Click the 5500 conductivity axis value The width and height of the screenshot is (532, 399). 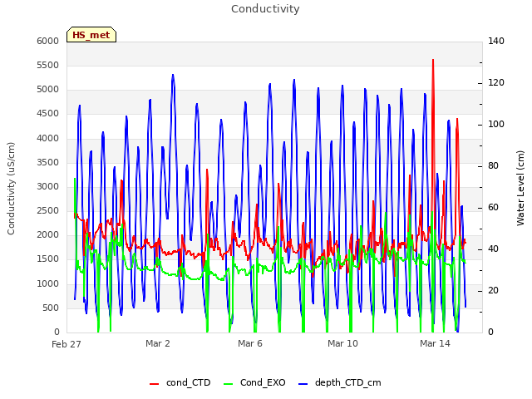(48, 65)
